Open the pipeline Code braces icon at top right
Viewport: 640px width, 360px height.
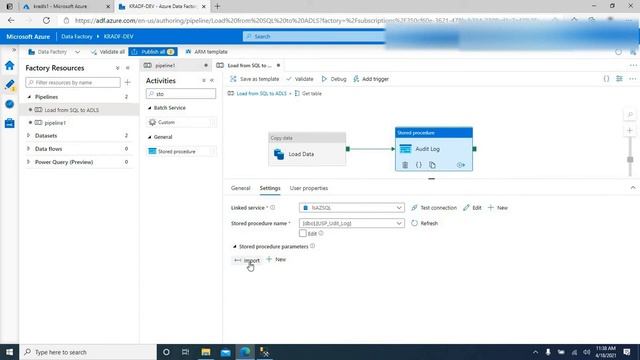coord(607,79)
